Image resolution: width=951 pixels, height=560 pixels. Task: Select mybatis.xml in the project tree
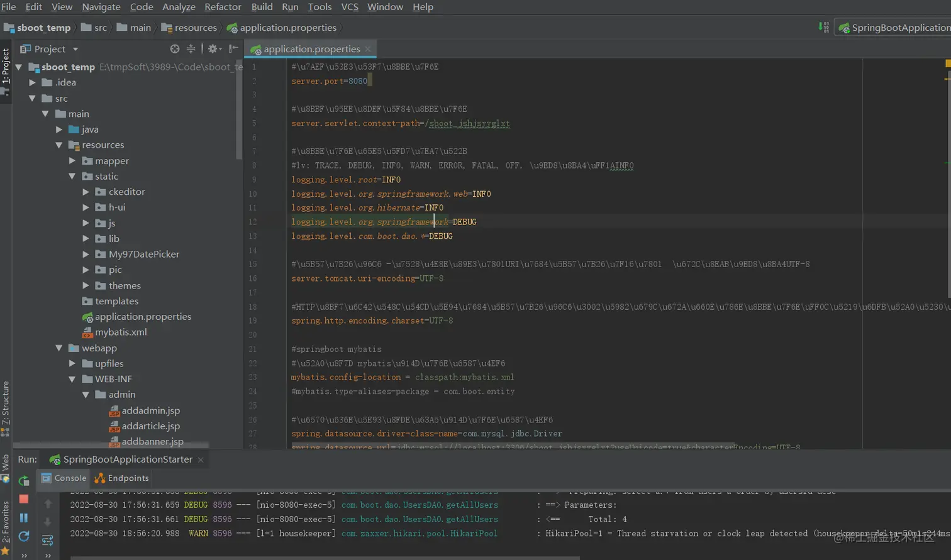[x=121, y=332]
